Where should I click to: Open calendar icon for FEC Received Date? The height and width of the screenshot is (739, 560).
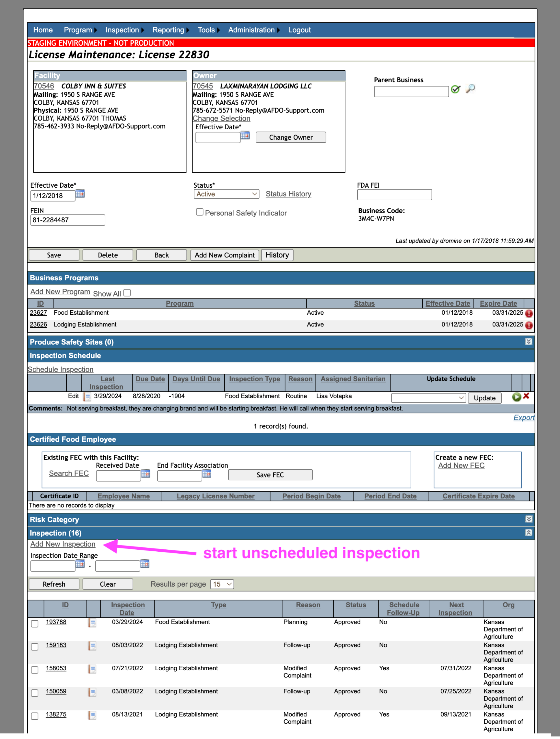146,474
